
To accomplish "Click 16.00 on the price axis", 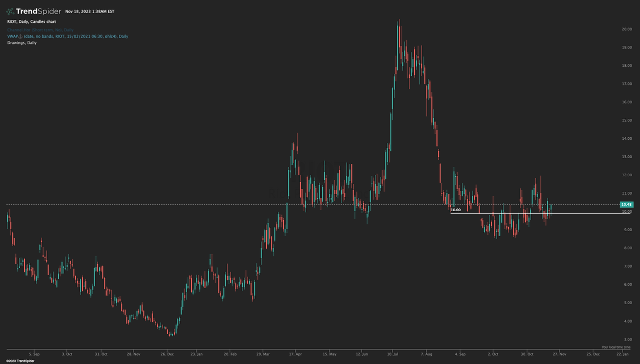I will (627, 102).
